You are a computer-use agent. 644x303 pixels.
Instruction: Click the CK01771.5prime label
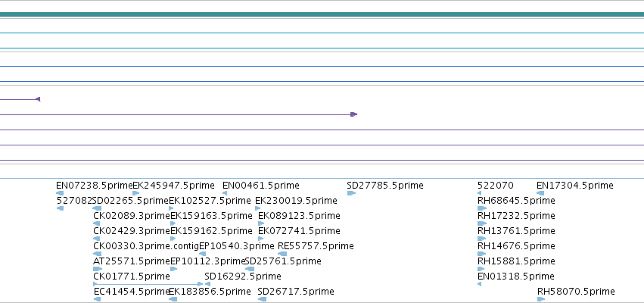[x=132, y=276]
